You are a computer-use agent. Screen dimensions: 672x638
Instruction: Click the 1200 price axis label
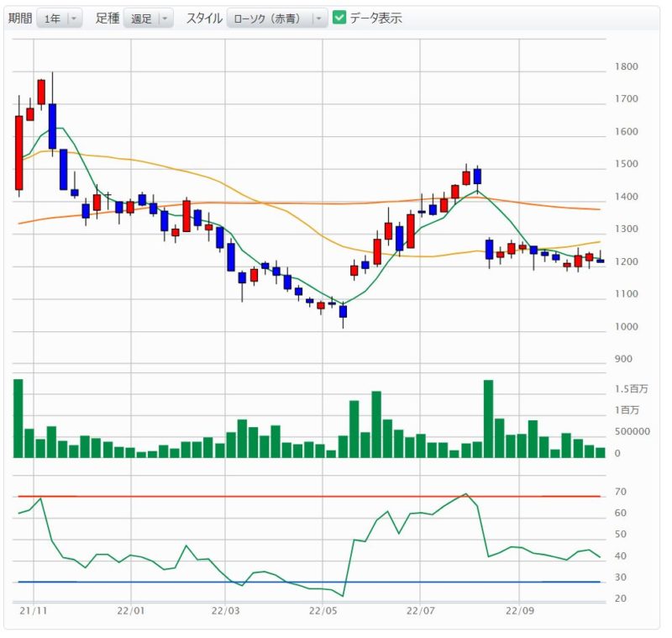tap(626, 261)
